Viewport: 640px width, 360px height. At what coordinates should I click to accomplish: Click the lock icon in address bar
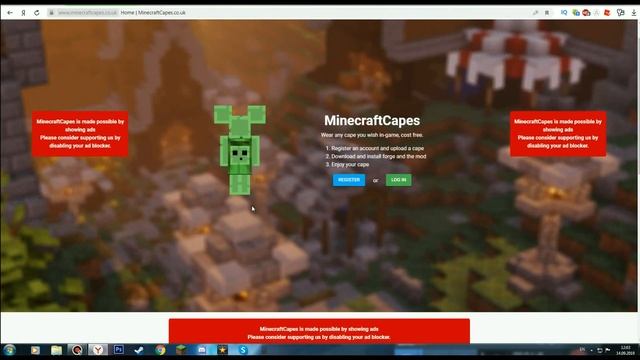point(51,13)
